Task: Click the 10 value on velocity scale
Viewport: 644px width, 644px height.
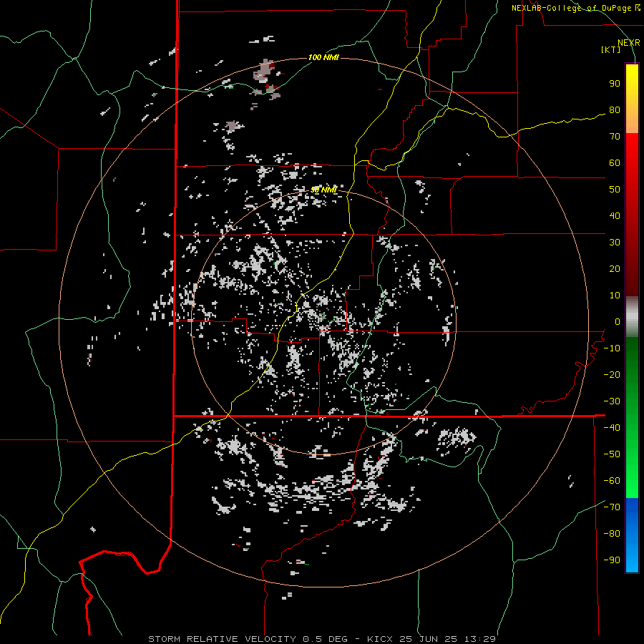Action: [615, 296]
